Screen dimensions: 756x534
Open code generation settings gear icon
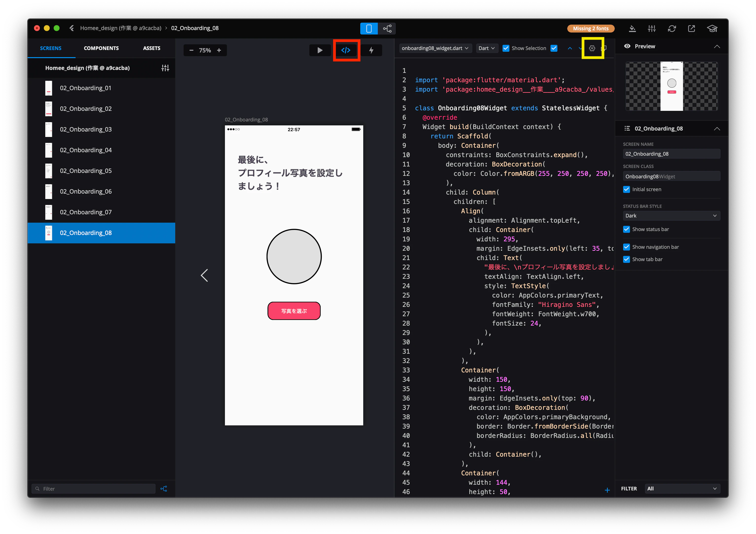tap(592, 49)
